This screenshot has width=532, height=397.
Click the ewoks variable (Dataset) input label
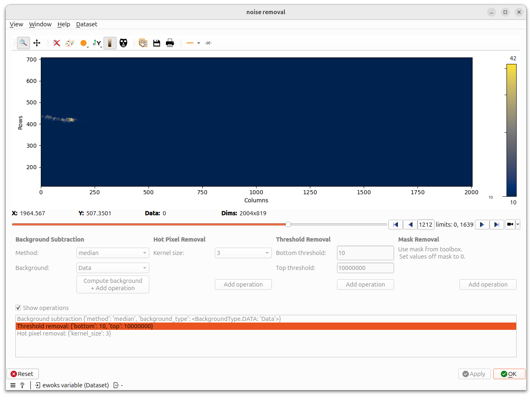pyautogui.click(x=76, y=385)
